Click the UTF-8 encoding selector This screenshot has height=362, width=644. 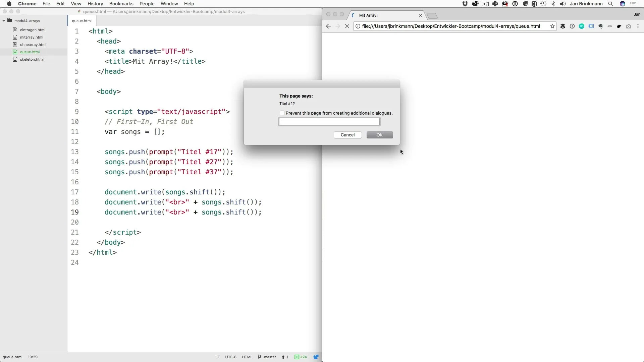click(231, 357)
